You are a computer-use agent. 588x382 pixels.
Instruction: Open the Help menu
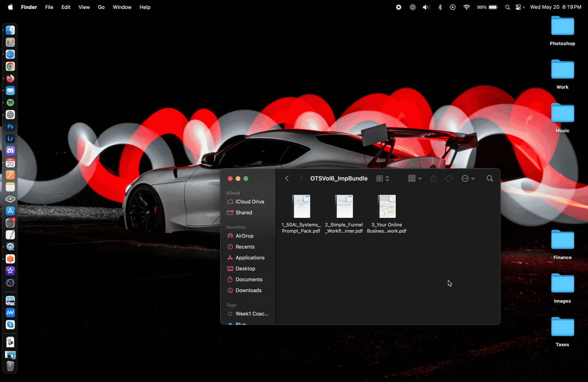tap(145, 7)
